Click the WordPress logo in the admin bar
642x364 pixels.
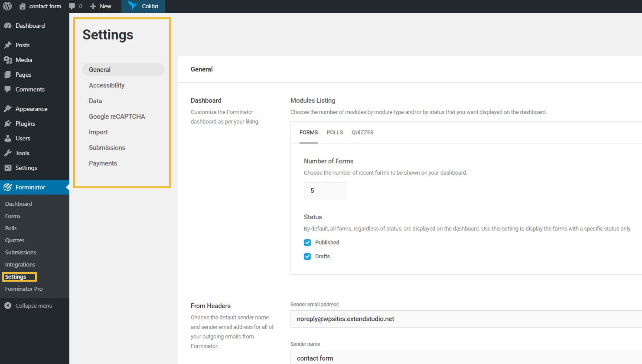pyautogui.click(x=7, y=6)
